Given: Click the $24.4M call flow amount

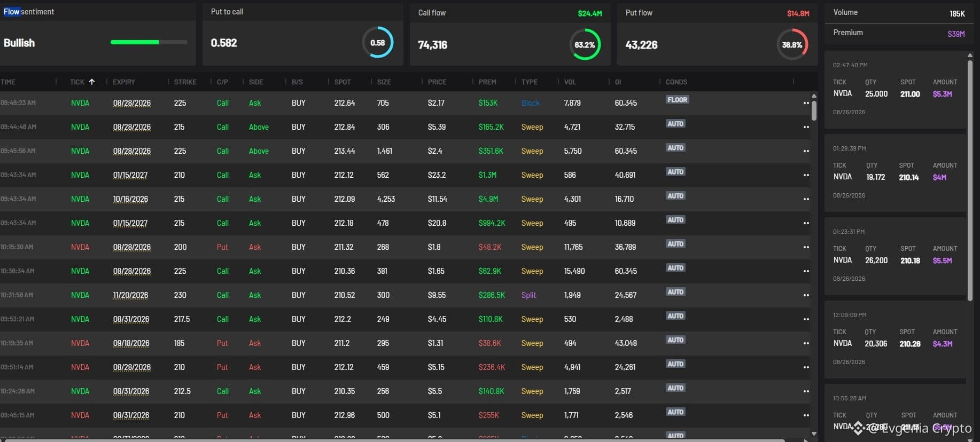Looking at the screenshot, I should click(x=589, y=13).
